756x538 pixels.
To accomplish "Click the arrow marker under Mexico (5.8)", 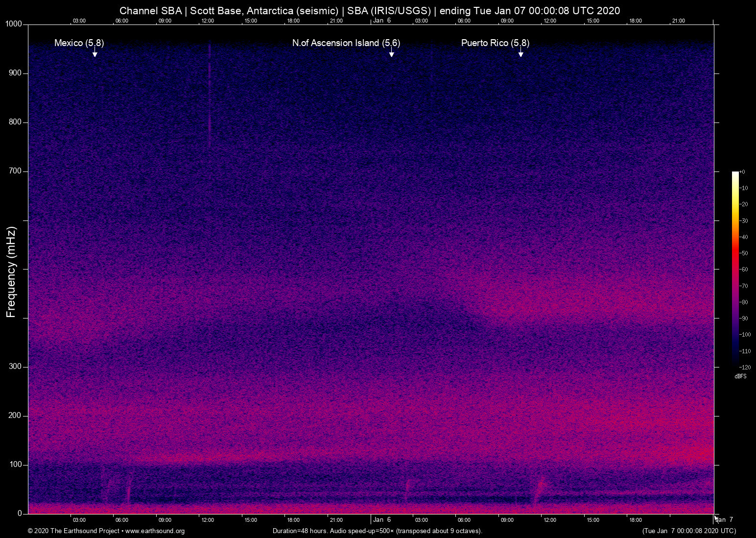I will point(95,53).
